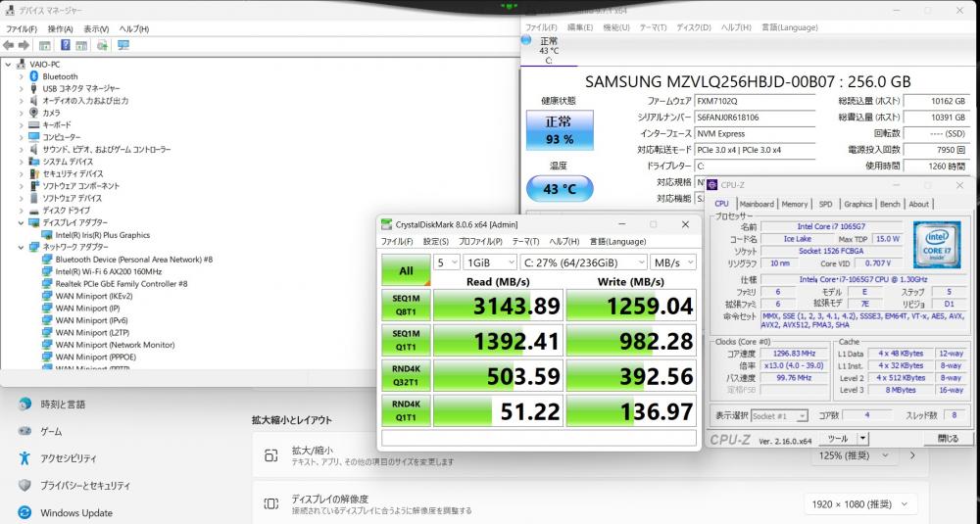This screenshot has width=980, height=524.
Task: Select WAN Miniport (IKEv2) entry
Action: (x=94, y=296)
